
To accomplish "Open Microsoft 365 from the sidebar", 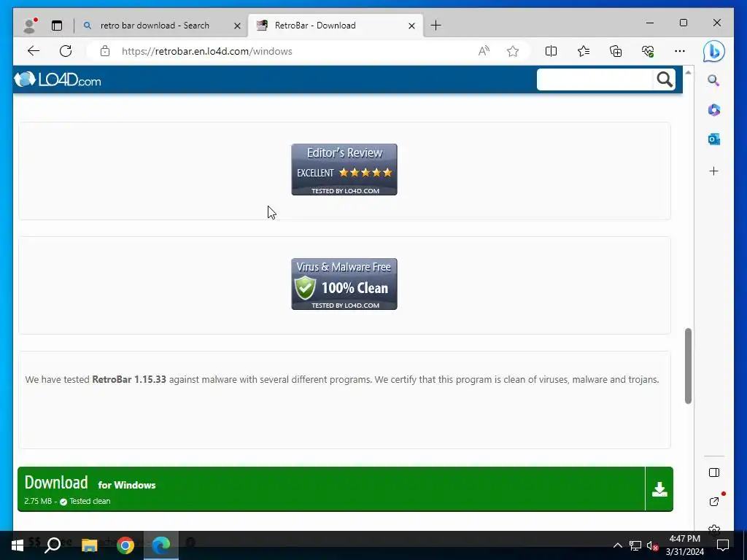I will (x=713, y=110).
